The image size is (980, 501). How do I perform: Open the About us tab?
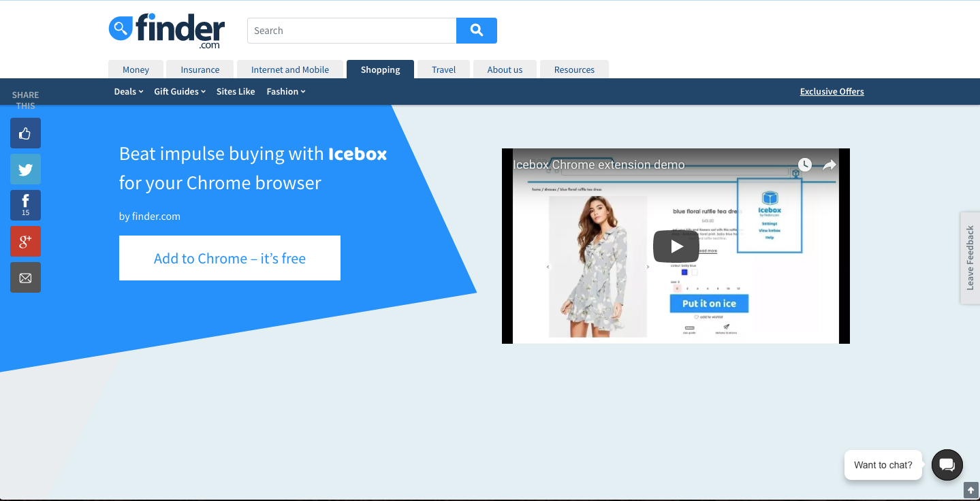505,69
